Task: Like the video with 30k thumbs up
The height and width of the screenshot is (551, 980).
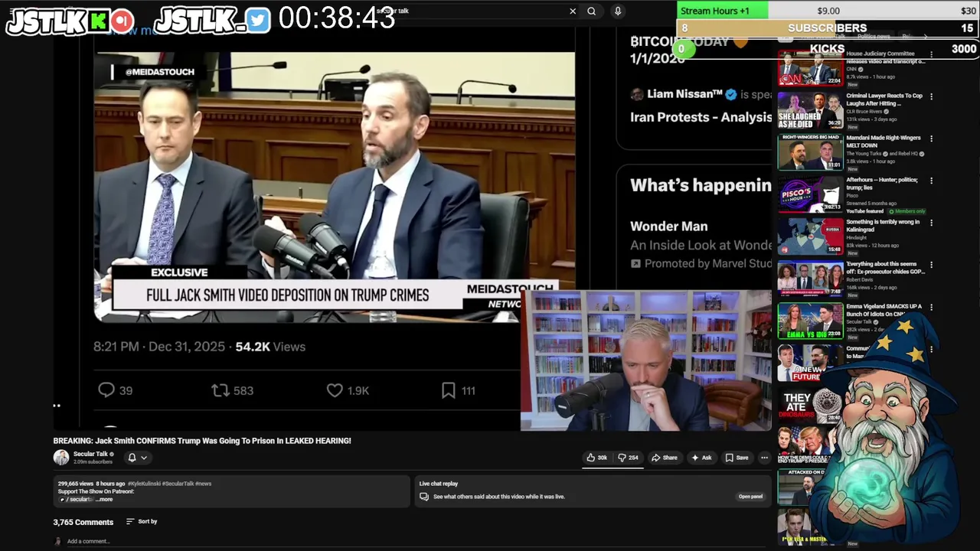Action: pyautogui.click(x=597, y=458)
